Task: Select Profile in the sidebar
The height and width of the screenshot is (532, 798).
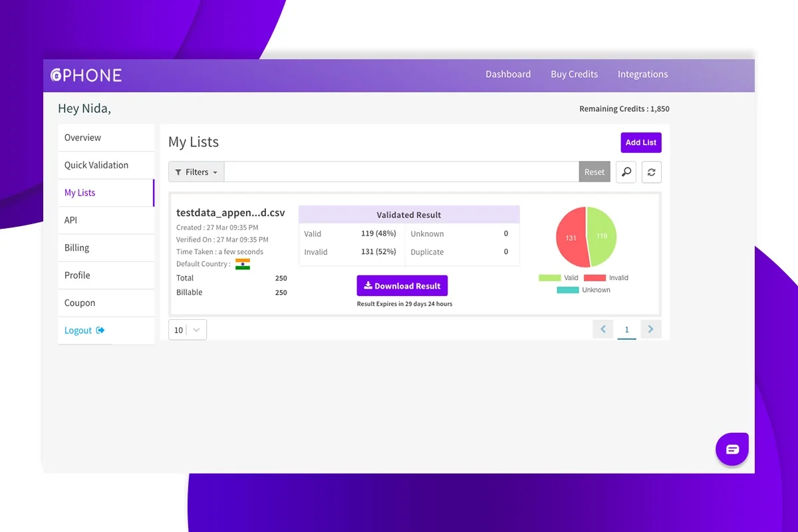Action: coord(106,275)
